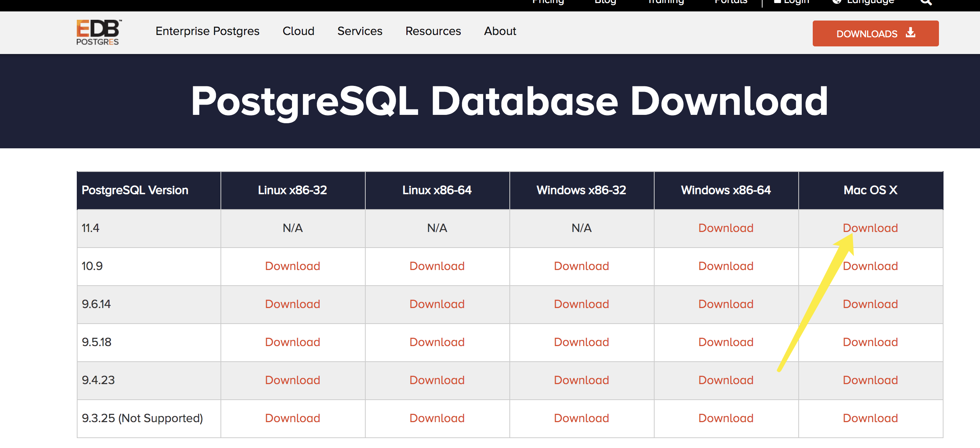Download 9.4.23 for Linux x86-64
This screenshot has width=980, height=448.
coord(437,380)
